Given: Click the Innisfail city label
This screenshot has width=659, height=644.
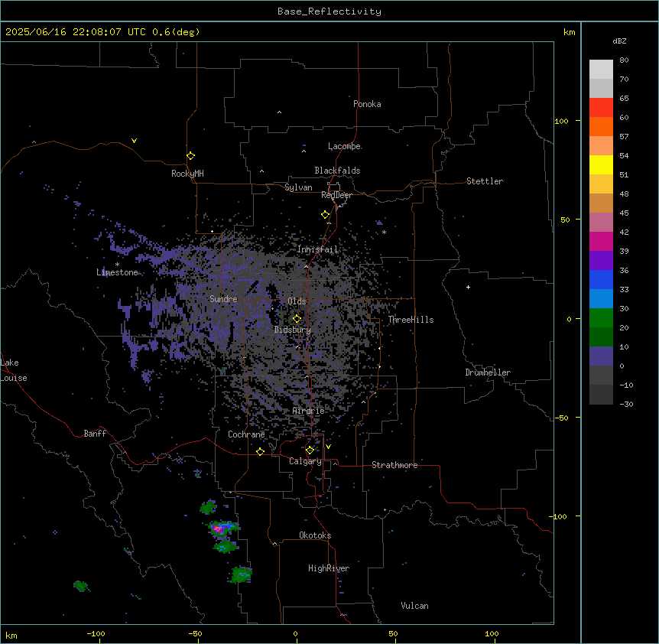Looking at the screenshot, I should [x=317, y=249].
